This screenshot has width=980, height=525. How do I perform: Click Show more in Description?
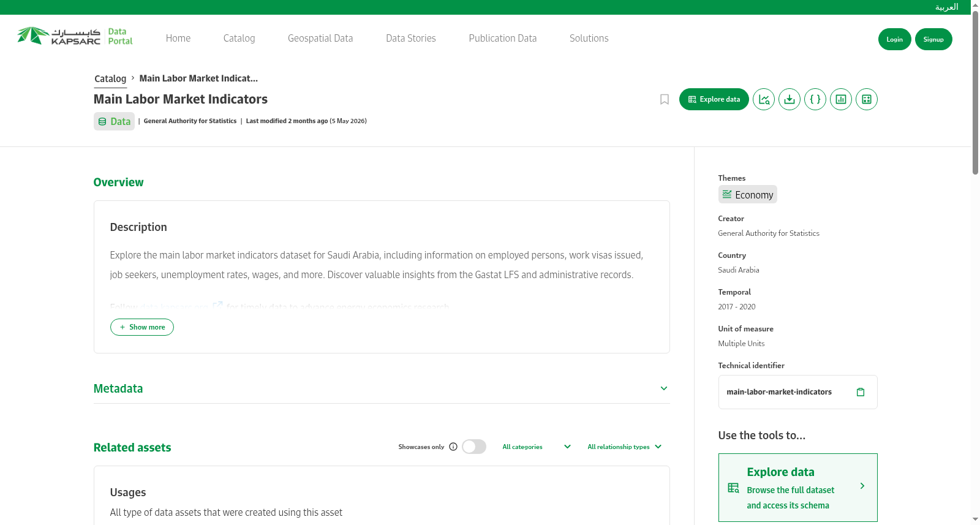coord(142,327)
